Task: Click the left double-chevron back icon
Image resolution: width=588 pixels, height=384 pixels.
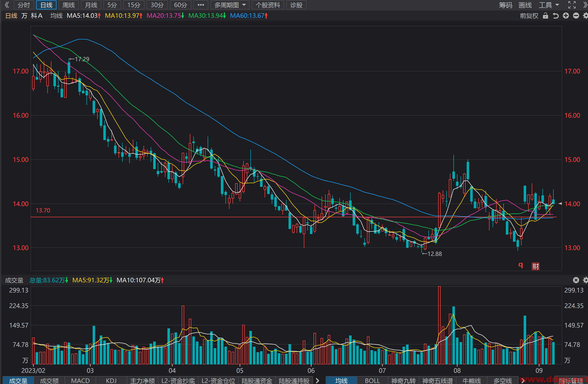Action: 7,5
